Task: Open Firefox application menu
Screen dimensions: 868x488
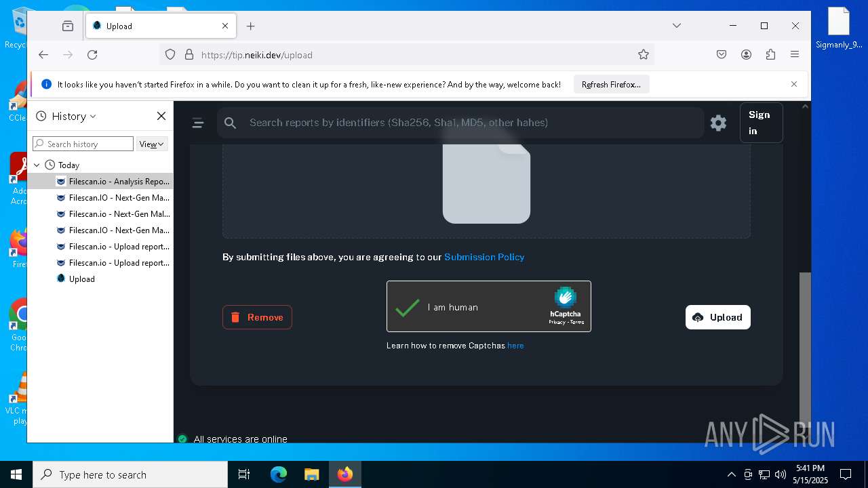Action: point(795,55)
